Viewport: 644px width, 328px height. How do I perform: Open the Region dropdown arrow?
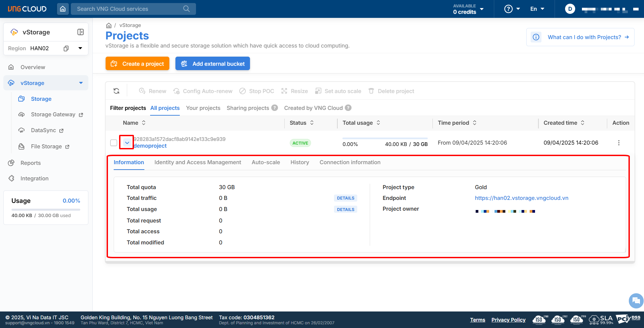coord(80,48)
